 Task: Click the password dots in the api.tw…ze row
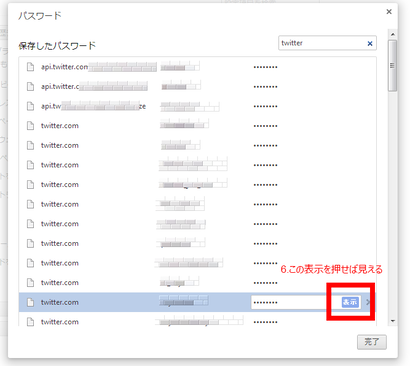(265, 107)
